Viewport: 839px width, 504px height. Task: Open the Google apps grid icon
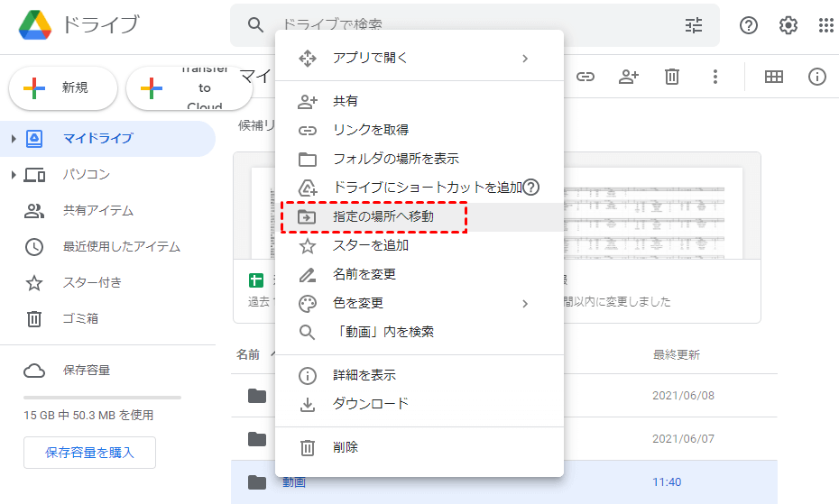click(826, 24)
